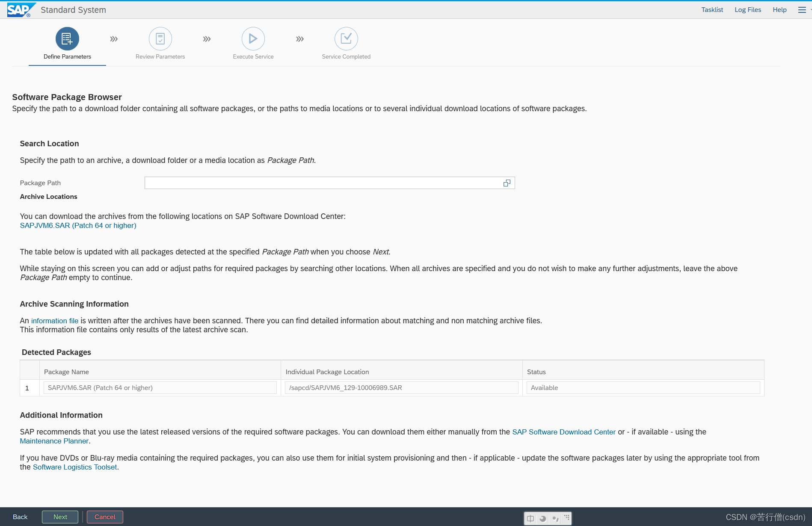This screenshot has width=812, height=526.
Task: Click the Individual Package Location column header
Action: pyautogui.click(x=327, y=372)
